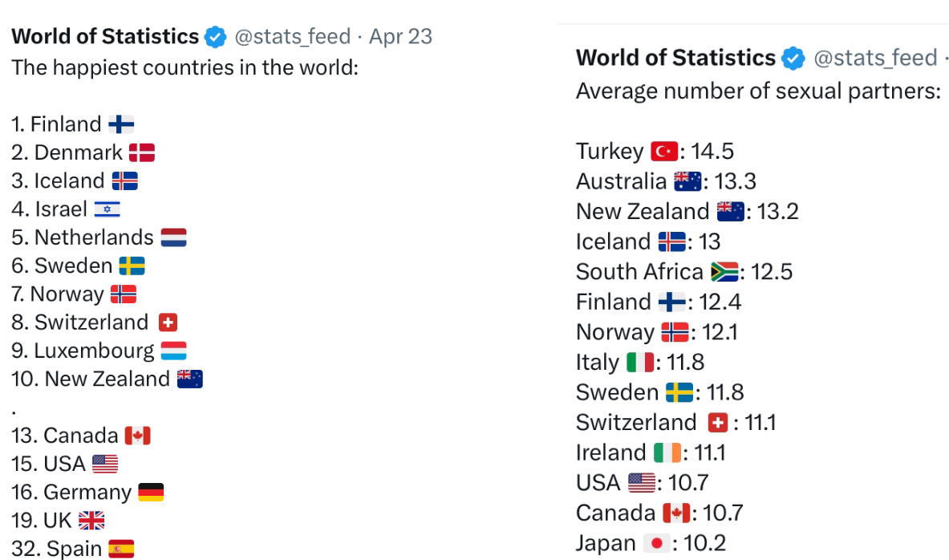This screenshot has width=949, height=560.
Task: Select the Spain flag emoji
Action: tap(121, 549)
